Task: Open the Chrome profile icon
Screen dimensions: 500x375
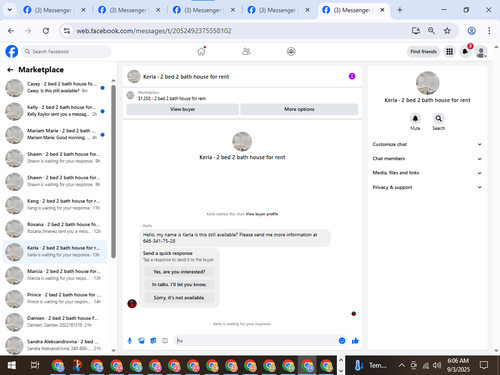Action: [471, 31]
